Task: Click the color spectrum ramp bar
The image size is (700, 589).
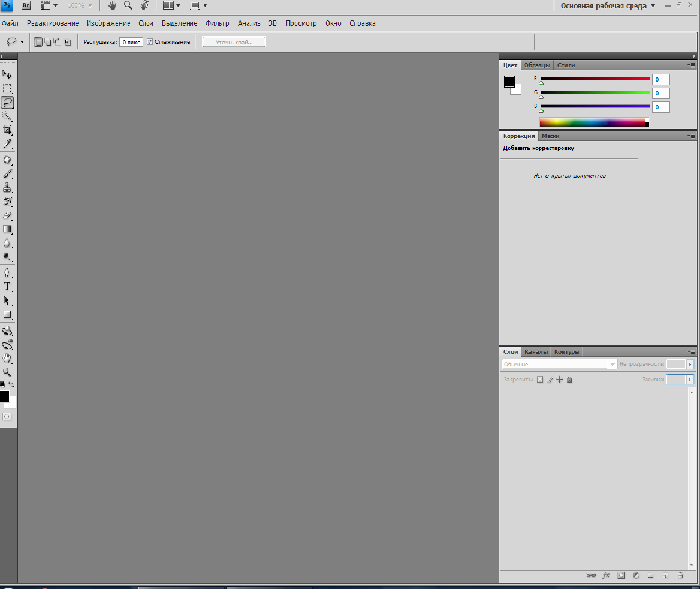Action: click(x=592, y=122)
